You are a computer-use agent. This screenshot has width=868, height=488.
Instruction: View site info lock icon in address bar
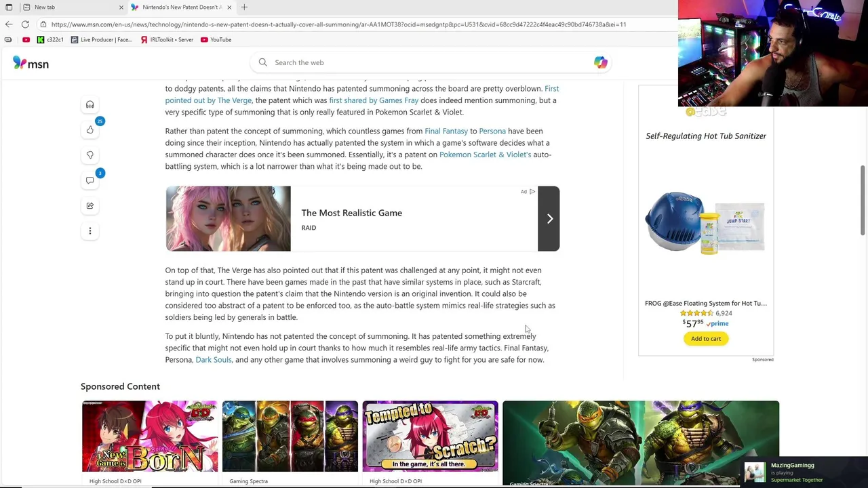tap(43, 24)
